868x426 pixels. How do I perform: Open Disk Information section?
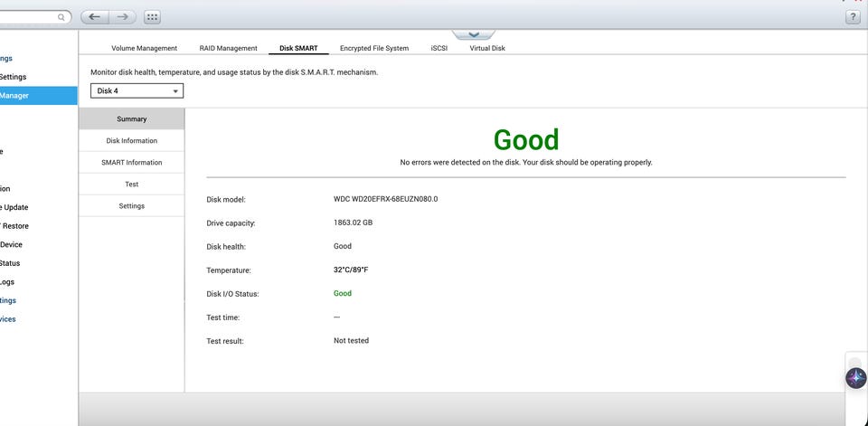pos(132,141)
